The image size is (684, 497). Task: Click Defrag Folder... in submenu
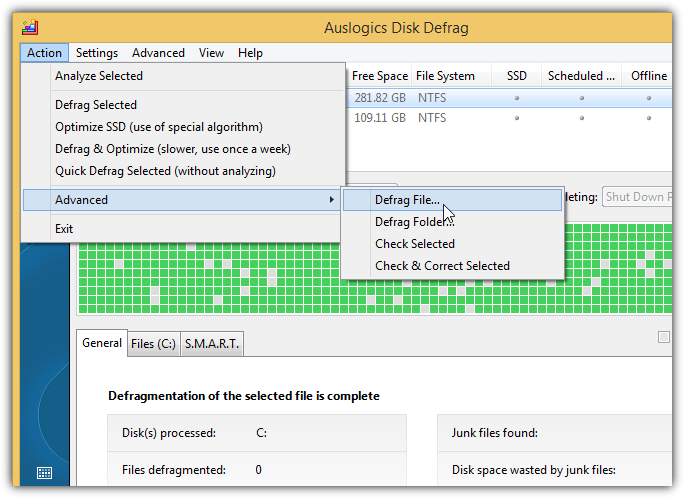452,222
